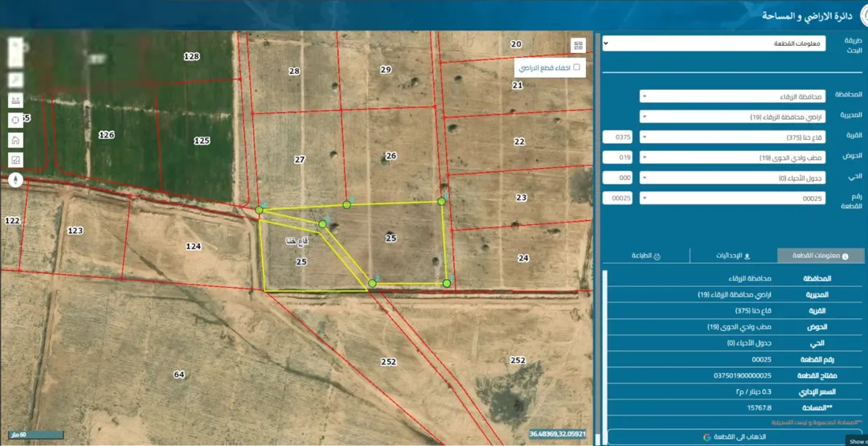Expand the search method dropdown

point(714,43)
